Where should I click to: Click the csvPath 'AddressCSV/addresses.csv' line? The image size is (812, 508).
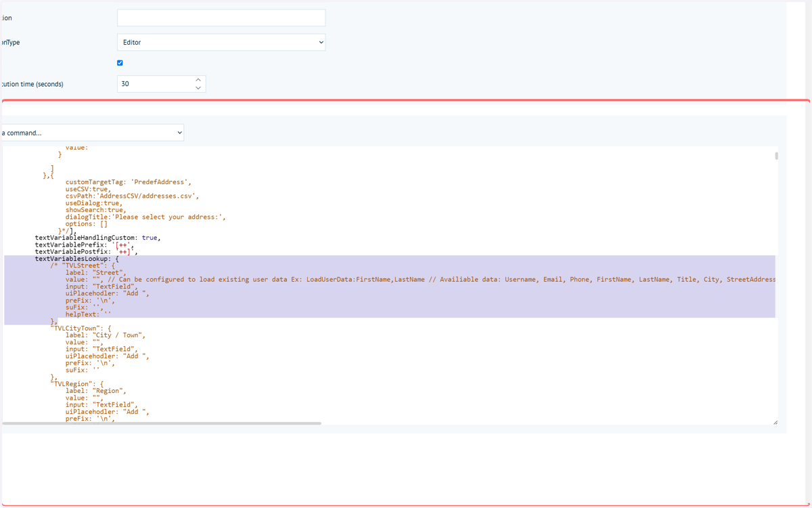coord(133,196)
